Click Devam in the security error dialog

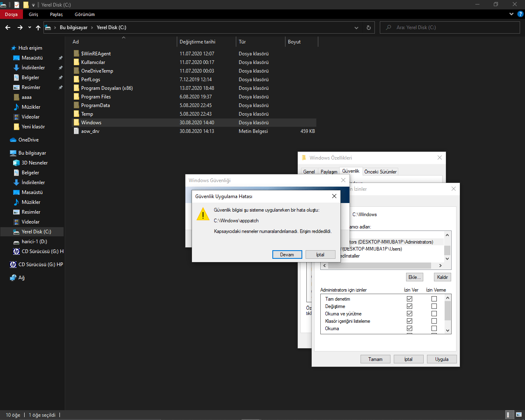point(287,255)
